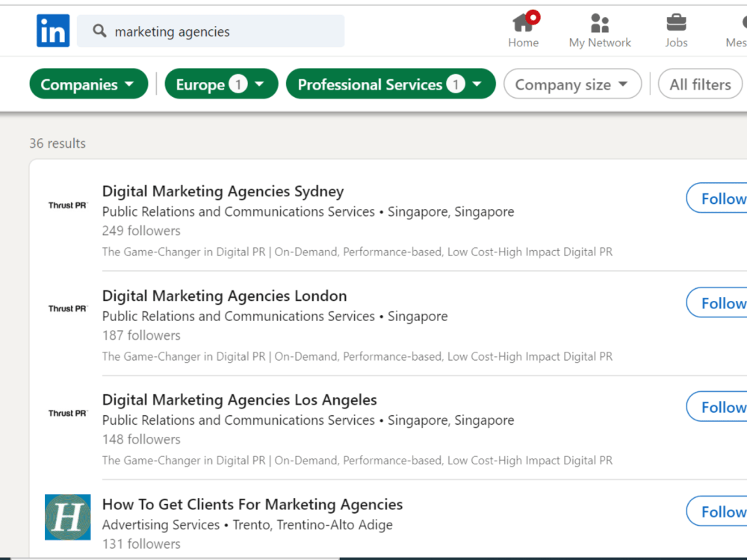Open Digital Marketing Agencies Los Angeles page
Image resolution: width=747 pixels, height=560 pixels.
[x=240, y=400]
